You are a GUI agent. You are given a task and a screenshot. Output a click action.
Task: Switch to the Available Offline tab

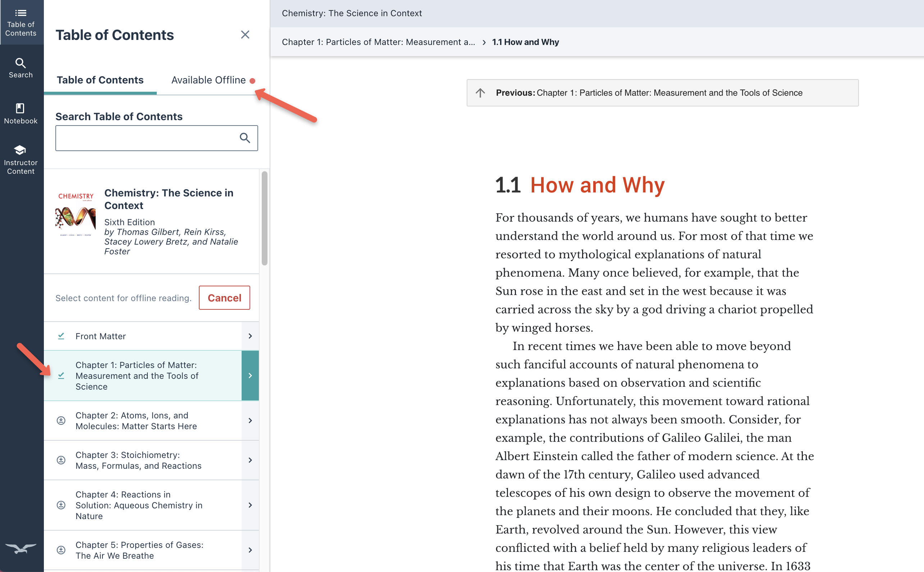(x=209, y=80)
